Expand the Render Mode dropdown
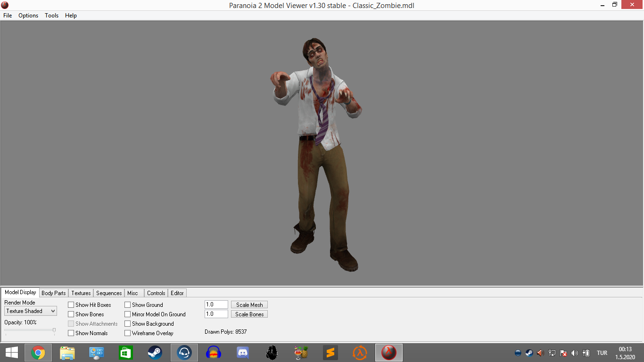 pyautogui.click(x=31, y=311)
